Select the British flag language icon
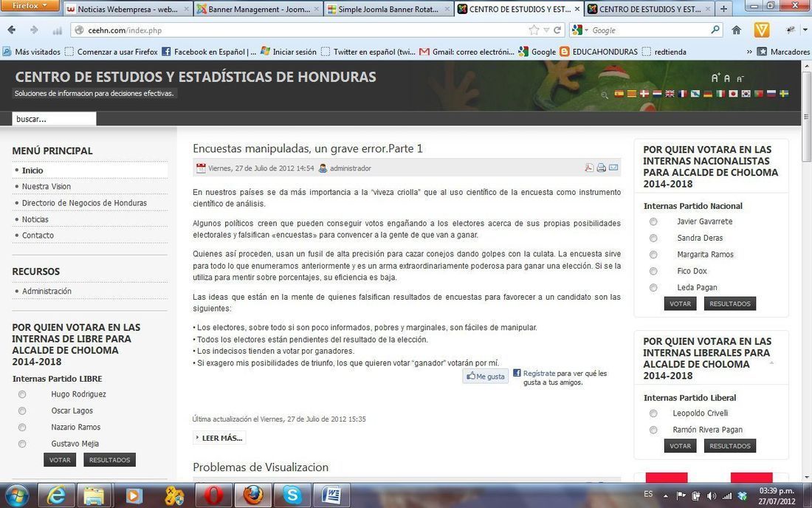This screenshot has width=812, height=508. (x=670, y=94)
